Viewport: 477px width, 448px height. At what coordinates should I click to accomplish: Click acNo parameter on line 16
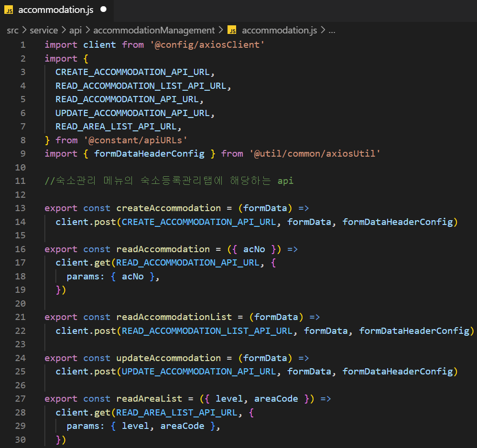click(254, 249)
